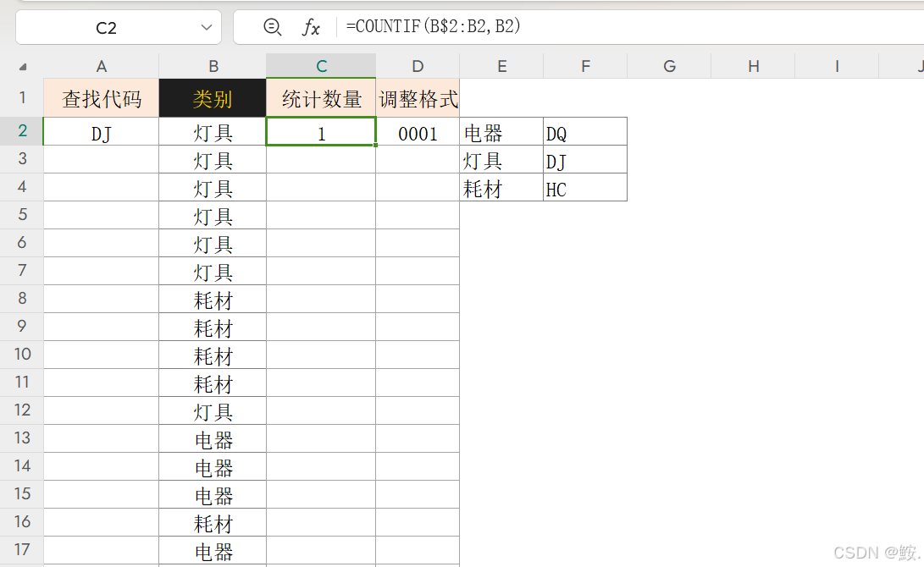924x567 pixels.
Task: Select empty cell C3 below the count
Action: 321,159
